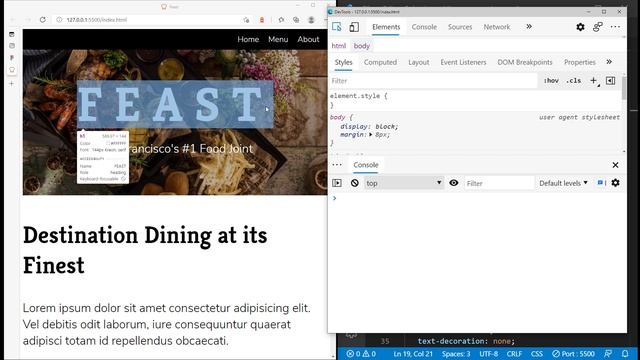Click the Home link in page navbar

pyautogui.click(x=248, y=40)
